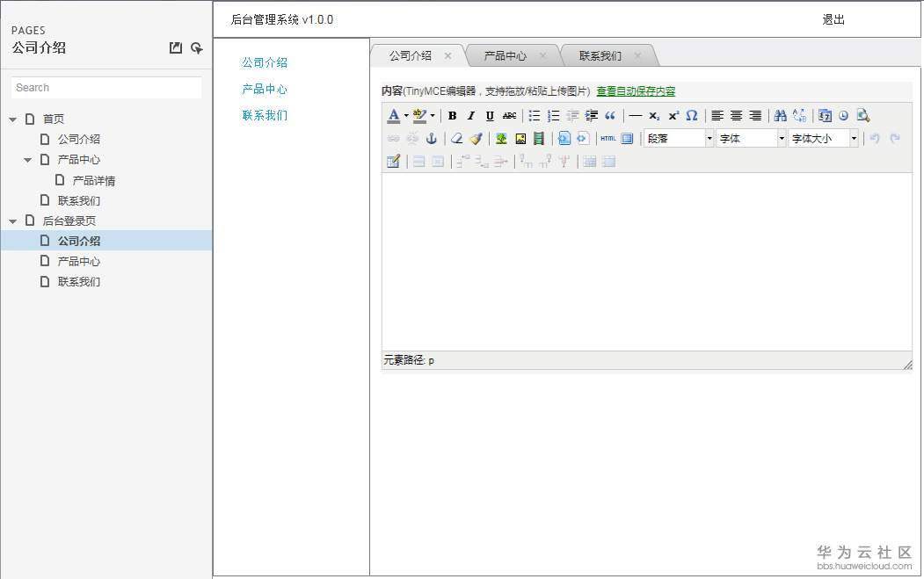Insert the current time clock icon
This screenshot has height=579, width=924.
pos(844,116)
